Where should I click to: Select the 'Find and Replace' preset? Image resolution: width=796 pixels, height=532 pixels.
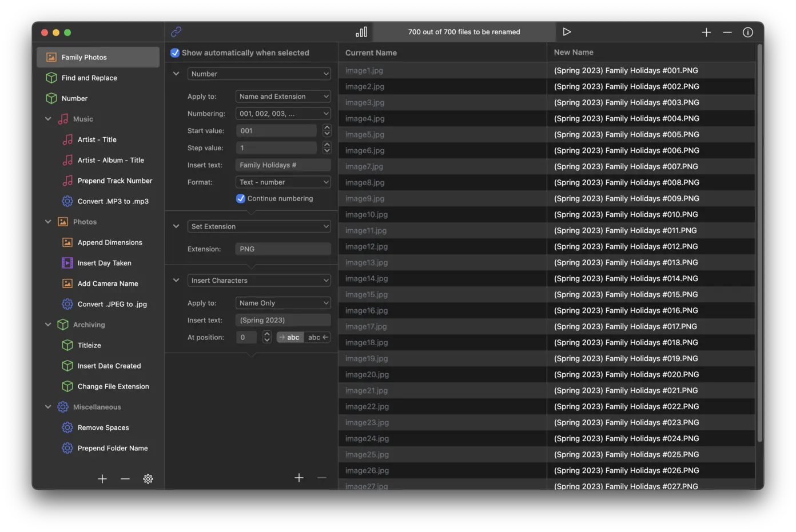(x=89, y=78)
